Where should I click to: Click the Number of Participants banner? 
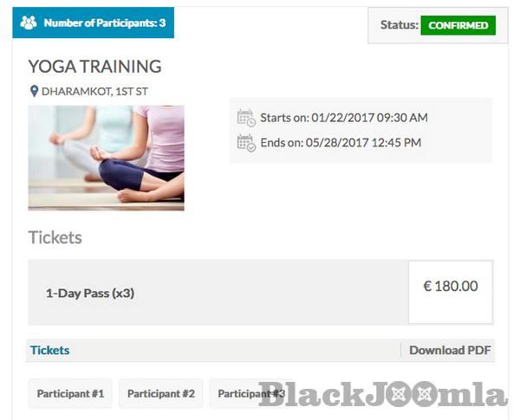(x=94, y=23)
